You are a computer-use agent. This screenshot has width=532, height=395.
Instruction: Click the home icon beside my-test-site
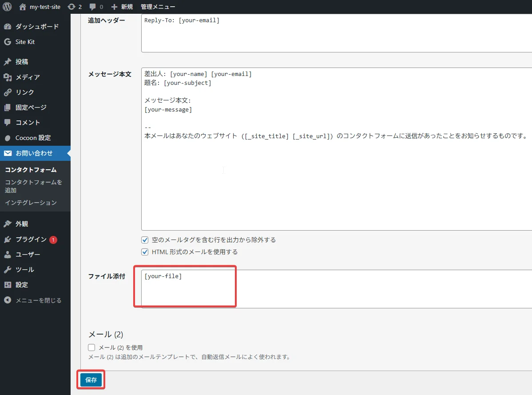point(22,7)
